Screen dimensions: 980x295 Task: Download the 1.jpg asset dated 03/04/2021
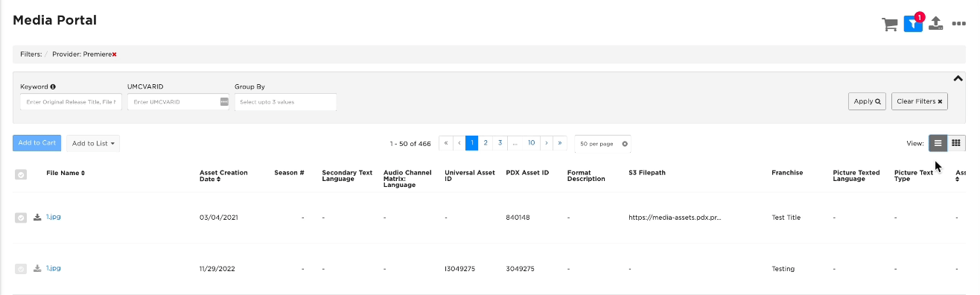[37, 218]
